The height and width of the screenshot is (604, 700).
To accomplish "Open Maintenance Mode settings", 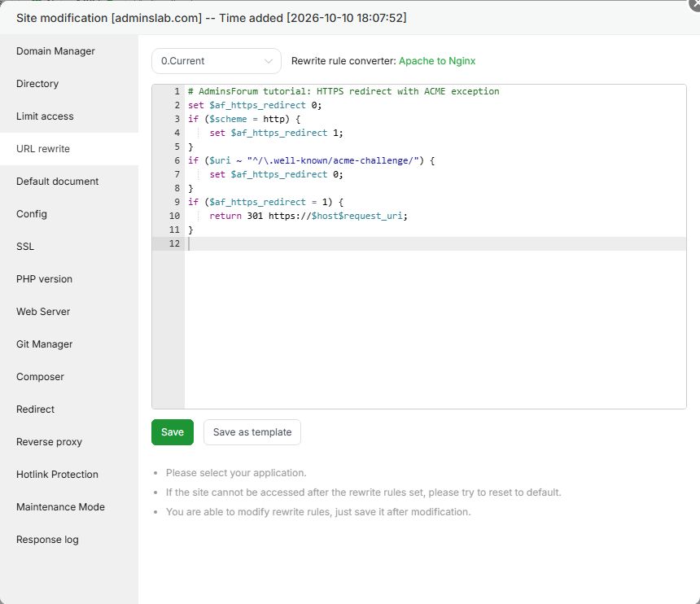I will point(60,507).
